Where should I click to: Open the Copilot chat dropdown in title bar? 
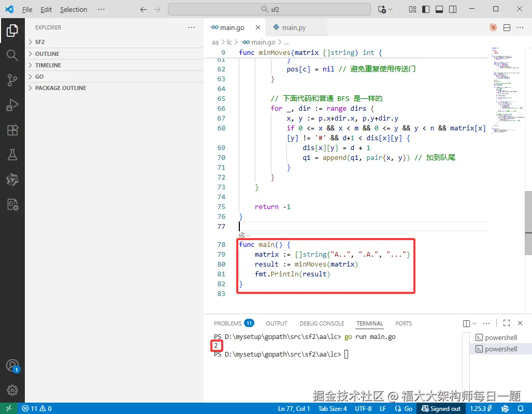coord(385,9)
